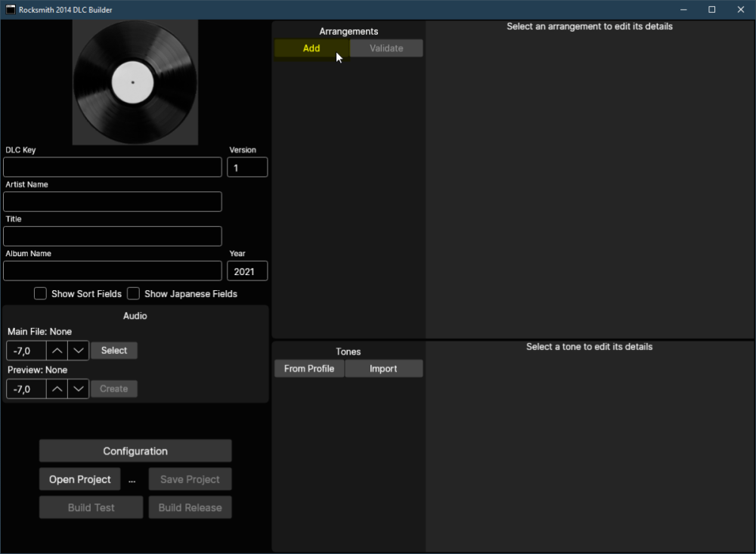Viewport: 756px width, 554px height.
Task: Click into the Artist Name field
Action: 113,202
